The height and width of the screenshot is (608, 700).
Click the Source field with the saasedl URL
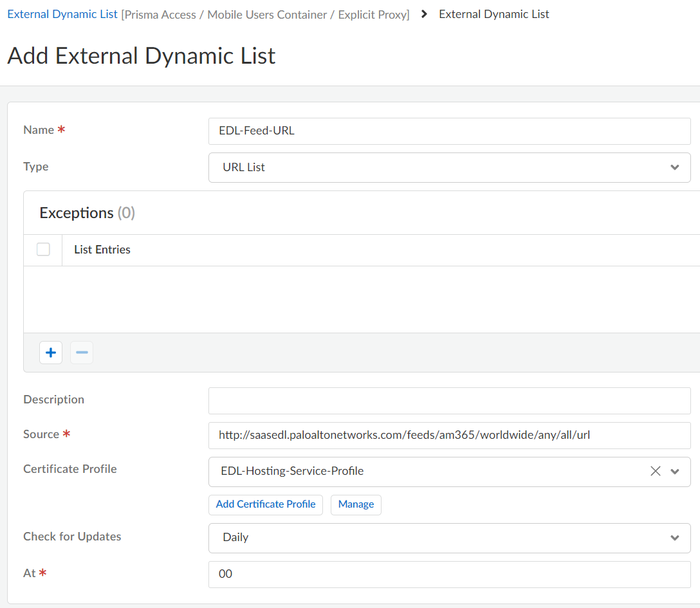(450, 435)
